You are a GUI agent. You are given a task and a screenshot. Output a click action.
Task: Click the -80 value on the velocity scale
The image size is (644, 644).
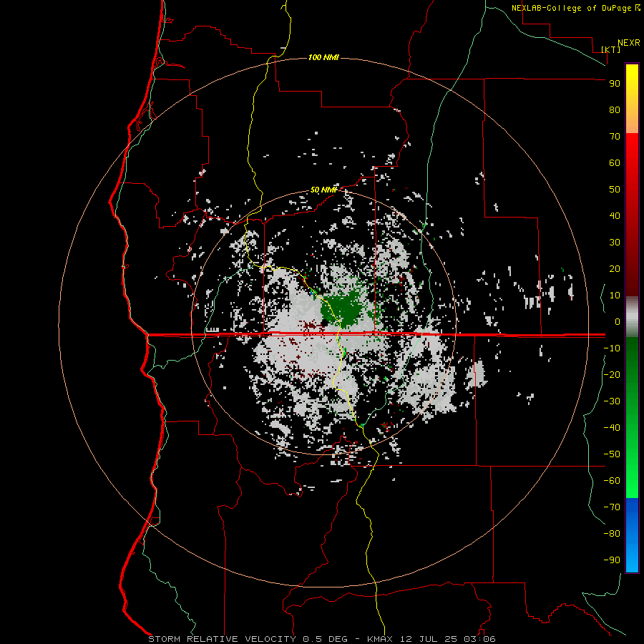pos(612,534)
